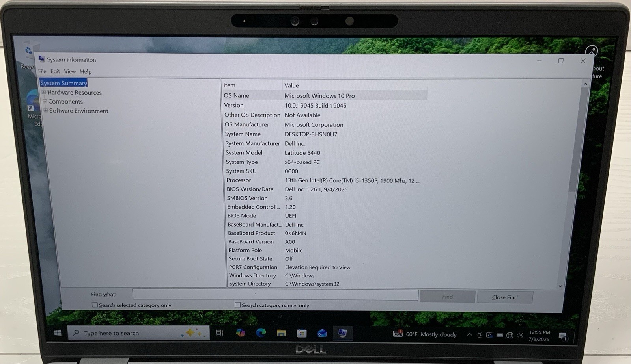Open the Edit menu
Image resolution: width=631 pixels, height=364 pixels.
(x=55, y=71)
